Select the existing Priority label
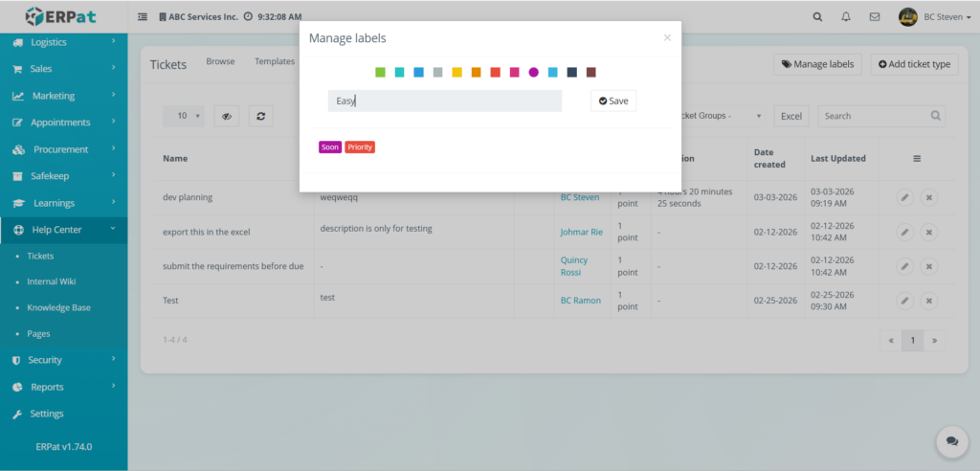The image size is (980, 471). pyautogui.click(x=360, y=147)
